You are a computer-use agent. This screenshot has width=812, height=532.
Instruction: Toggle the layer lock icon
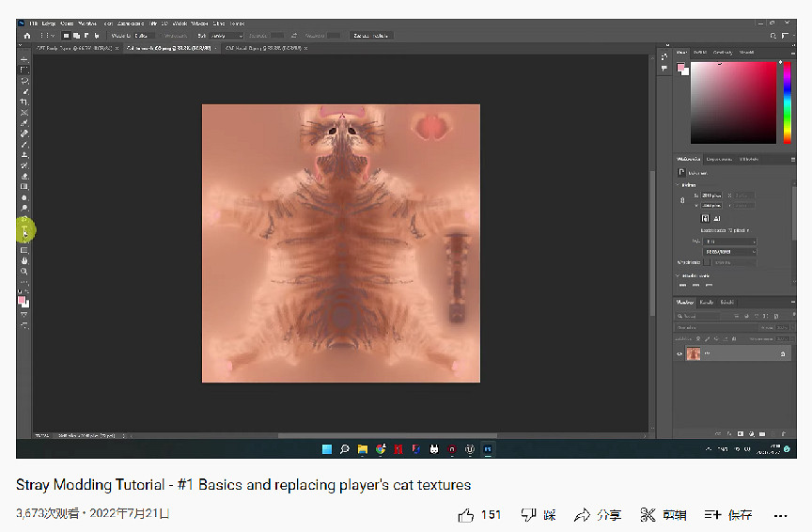click(782, 354)
